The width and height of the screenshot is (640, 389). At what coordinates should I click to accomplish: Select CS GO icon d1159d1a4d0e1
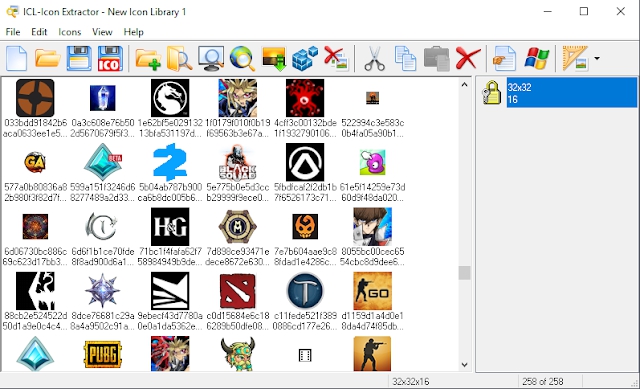(372, 291)
